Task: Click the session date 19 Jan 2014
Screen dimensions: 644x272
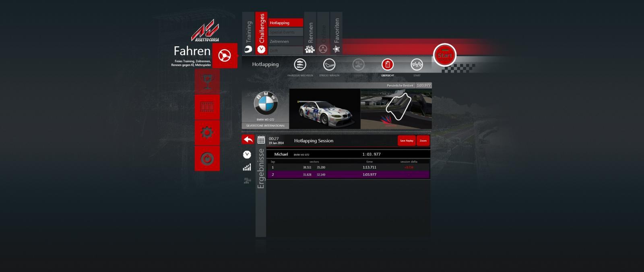Action: (276, 143)
